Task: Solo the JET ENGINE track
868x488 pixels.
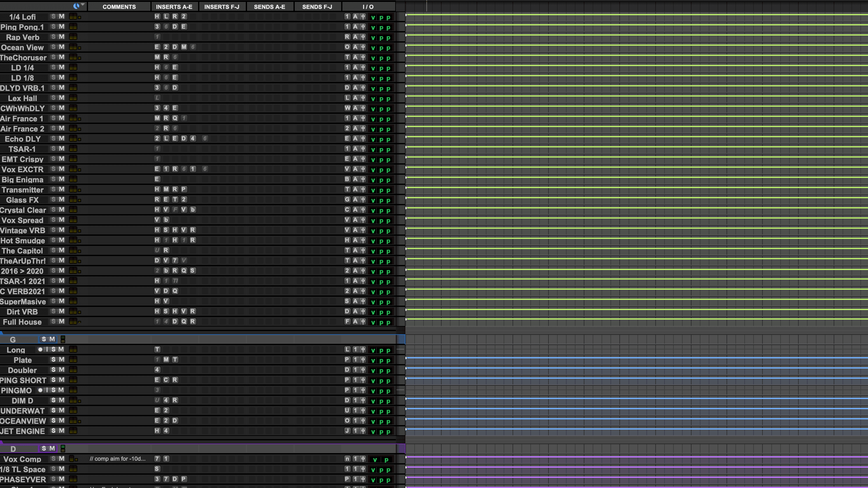Action: pyautogui.click(x=53, y=431)
